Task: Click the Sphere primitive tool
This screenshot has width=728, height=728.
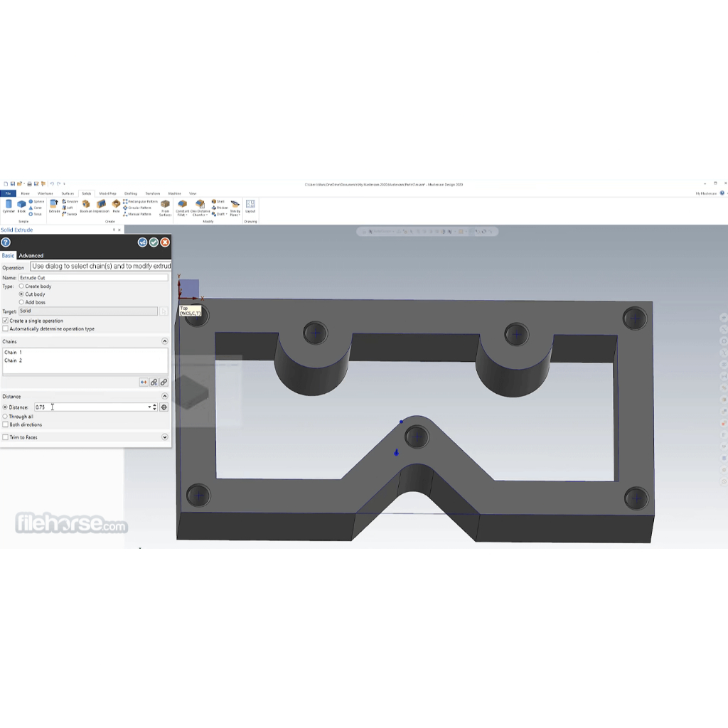Action: tap(36, 201)
